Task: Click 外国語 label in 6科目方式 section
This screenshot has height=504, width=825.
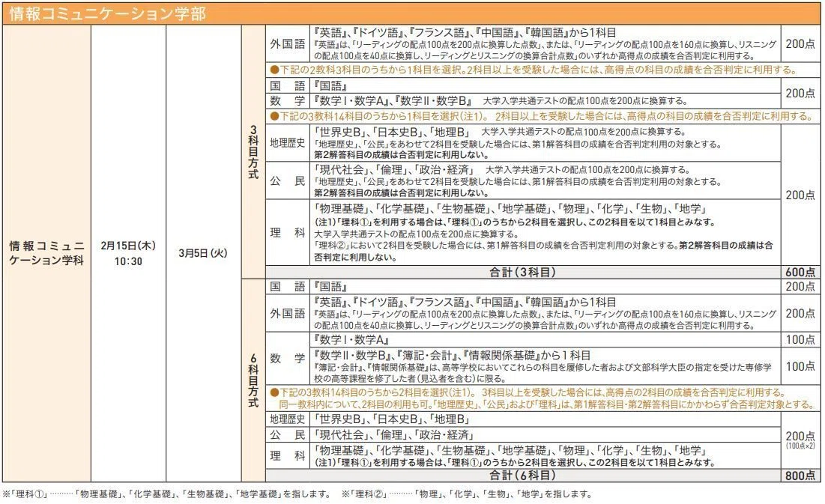Action: click(287, 313)
